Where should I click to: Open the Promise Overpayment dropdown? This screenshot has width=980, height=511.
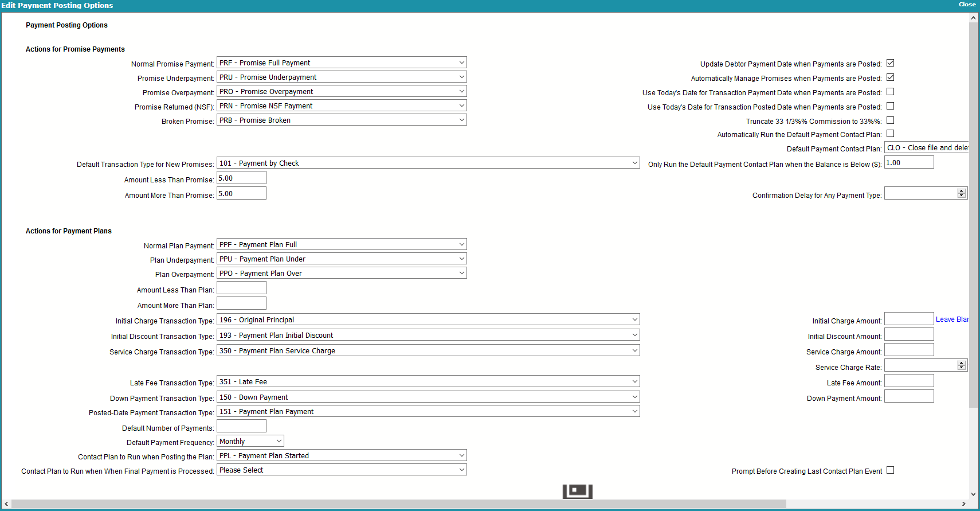pyautogui.click(x=342, y=91)
